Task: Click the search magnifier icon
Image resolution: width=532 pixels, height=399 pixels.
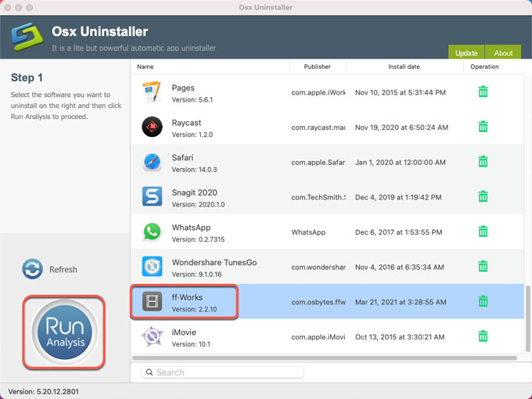Action: point(149,372)
